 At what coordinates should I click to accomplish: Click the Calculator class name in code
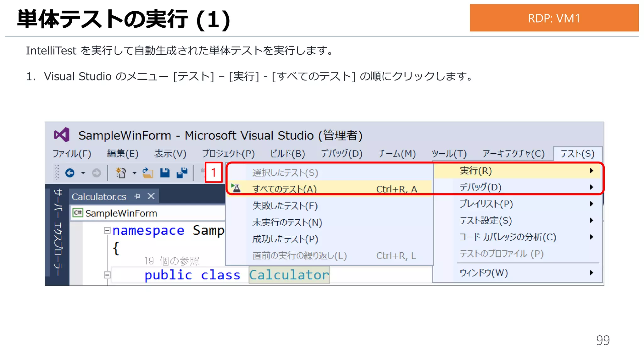pyautogui.click(x=289, y=275)
